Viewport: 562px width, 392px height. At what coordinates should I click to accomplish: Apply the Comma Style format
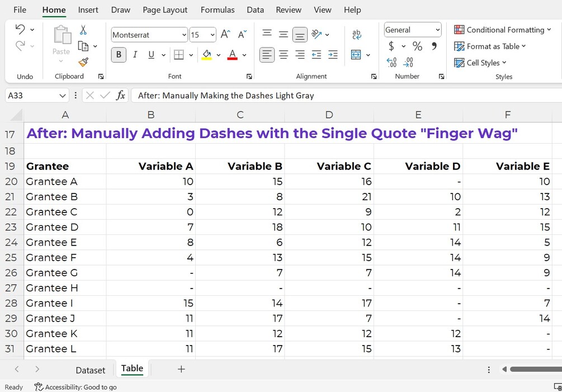click(x=434, y=46)
